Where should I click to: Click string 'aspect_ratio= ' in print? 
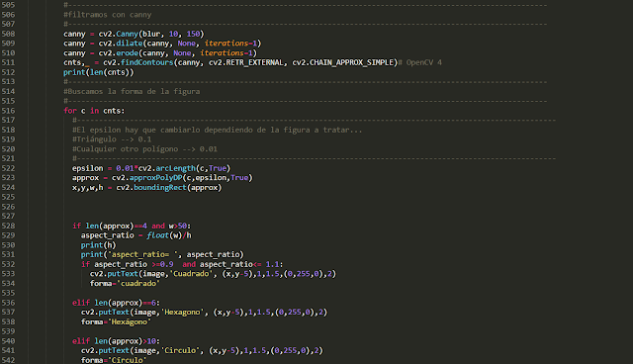point(144,254)
